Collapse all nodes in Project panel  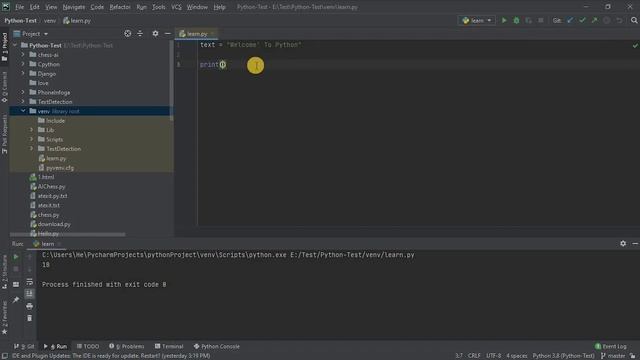pyautogui.click(x=140, y=33)
